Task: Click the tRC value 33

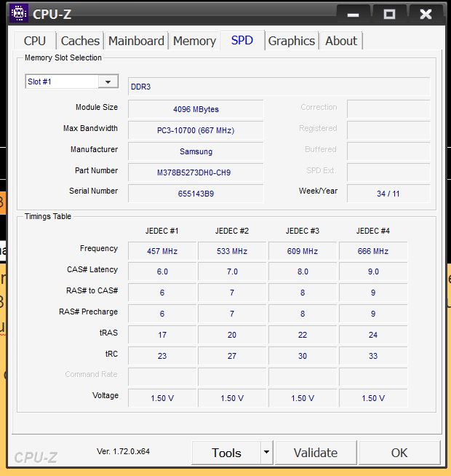Action: (x=373, y=355)
